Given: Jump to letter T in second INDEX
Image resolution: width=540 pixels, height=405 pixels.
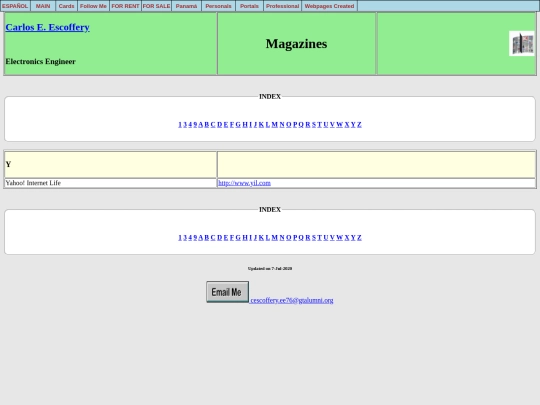Looking at the screenshot, I should pyautogui.click(x=319, y=238).
